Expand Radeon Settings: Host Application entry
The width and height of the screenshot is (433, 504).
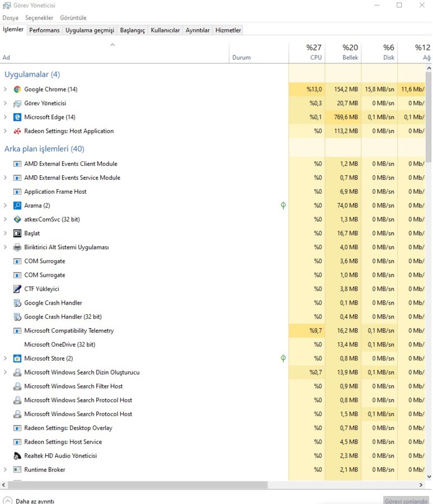[x=5, y=131]
